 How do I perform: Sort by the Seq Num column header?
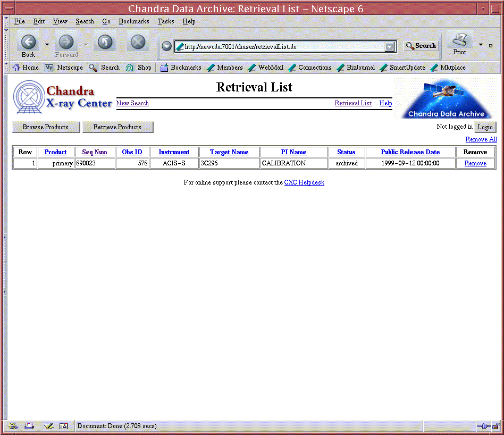95,152
